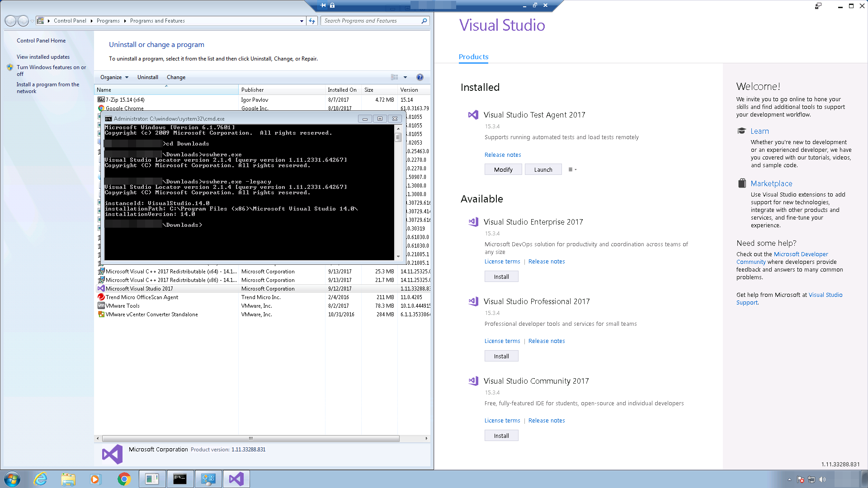This screenshot has height=488, width=868.
Task: Open Google Chrome from the taskbar
Action: click(x=124, y=479)
